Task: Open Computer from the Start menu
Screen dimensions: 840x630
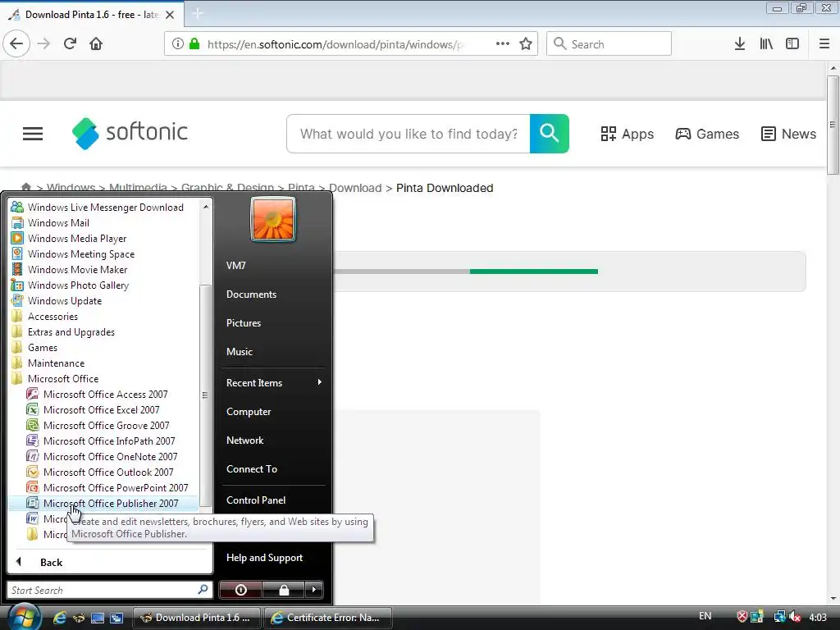Action: coord(249,412)
